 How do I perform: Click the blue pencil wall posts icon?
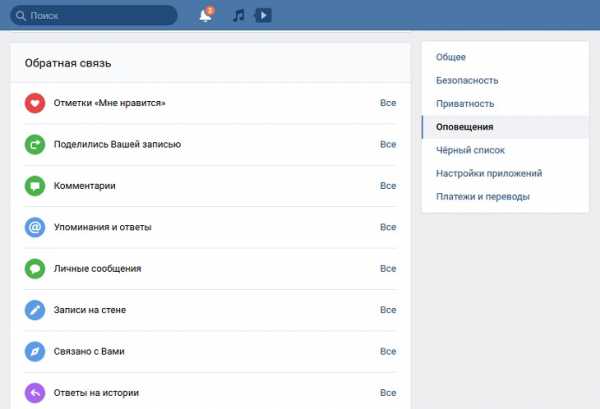coord(35,310)
